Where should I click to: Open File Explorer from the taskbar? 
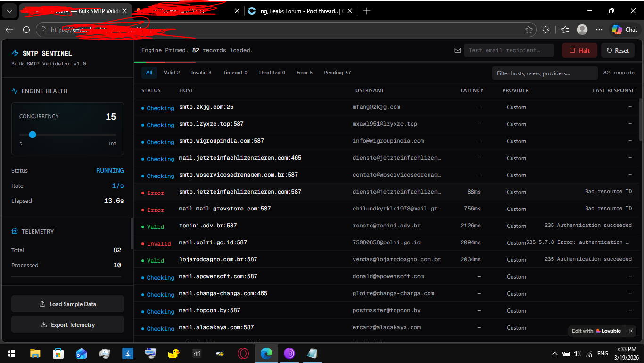(x=35, y=354)
